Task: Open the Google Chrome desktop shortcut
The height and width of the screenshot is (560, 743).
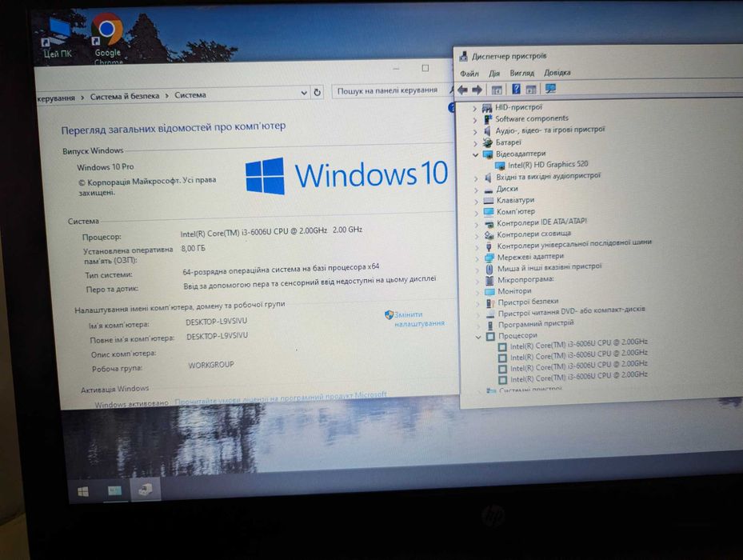Action: [x=107, y=38]
